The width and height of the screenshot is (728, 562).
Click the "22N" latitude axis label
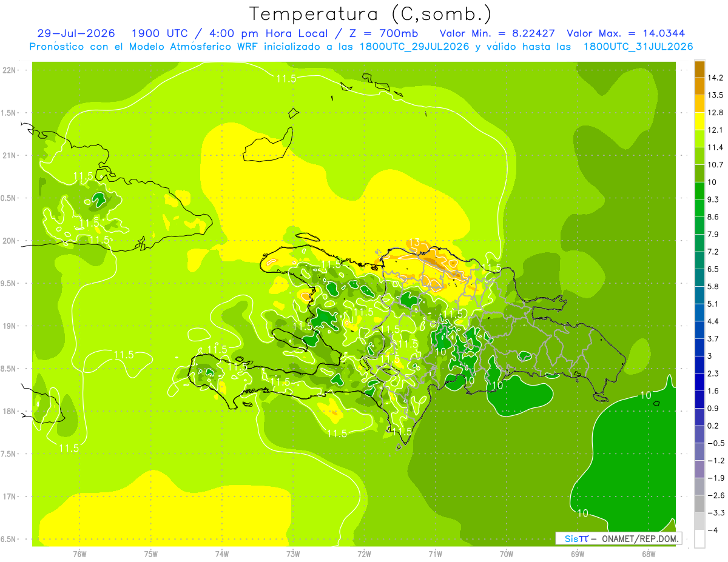coord(9,70)
